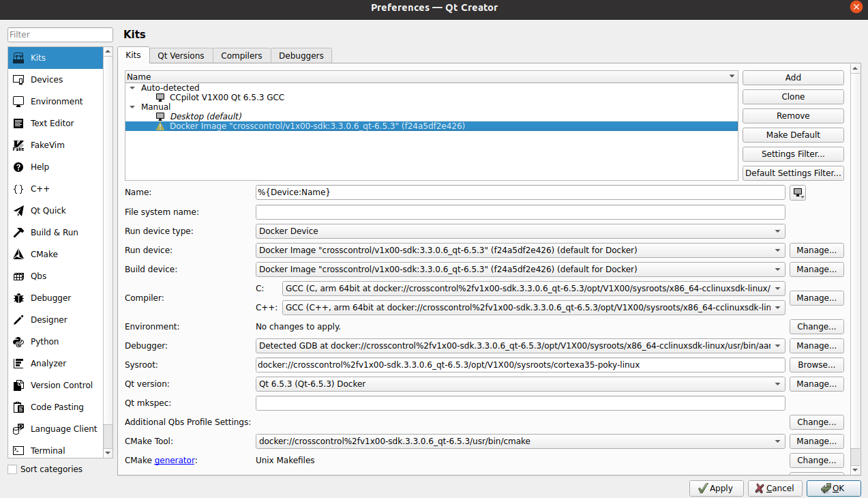Viewport: 868px width, 498px height.
Task: Select the warning icon on Docker Image kit
Action: coord(160,126)
